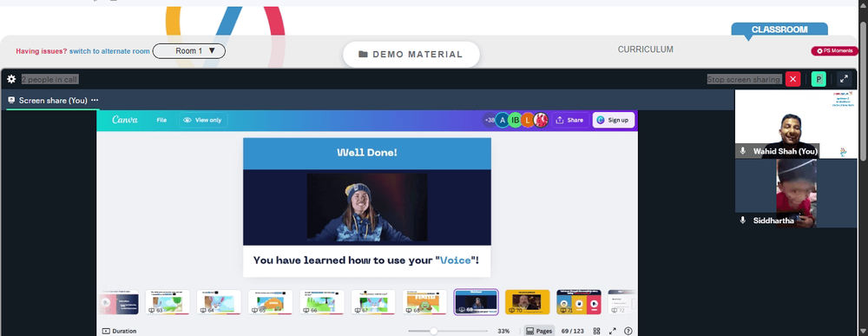Select the highlighted page 69 thumbnail

click(x=476, y=302)
